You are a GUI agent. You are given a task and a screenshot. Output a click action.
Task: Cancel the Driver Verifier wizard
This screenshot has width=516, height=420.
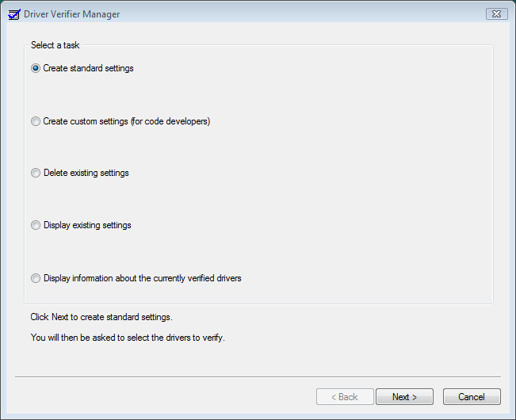(x=472, y=397)
